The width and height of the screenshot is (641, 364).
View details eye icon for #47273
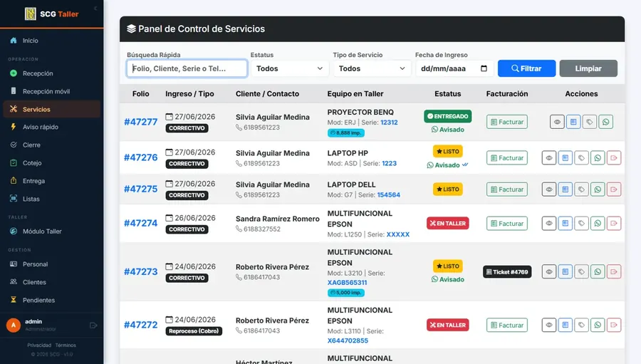click(x=549, y=271)
